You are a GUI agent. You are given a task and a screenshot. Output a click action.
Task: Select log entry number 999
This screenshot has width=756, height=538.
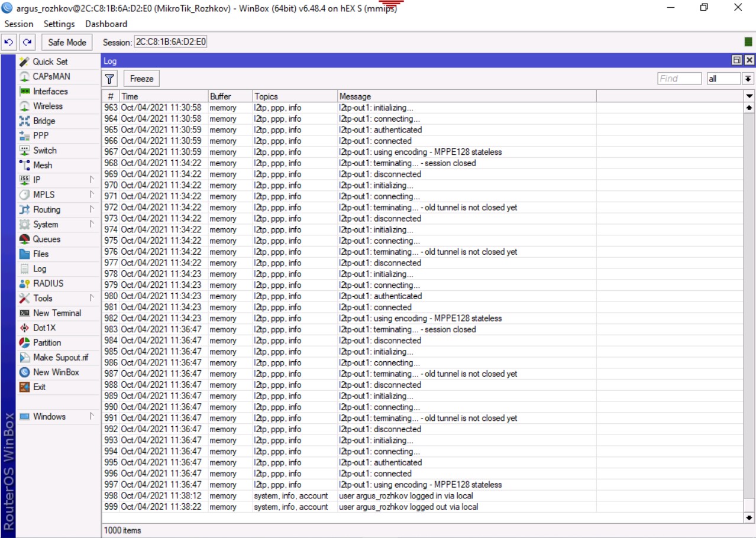423,507
